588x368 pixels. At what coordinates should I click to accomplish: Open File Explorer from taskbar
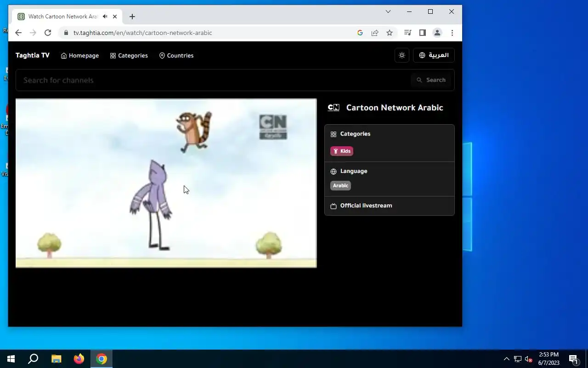(56, 359)
